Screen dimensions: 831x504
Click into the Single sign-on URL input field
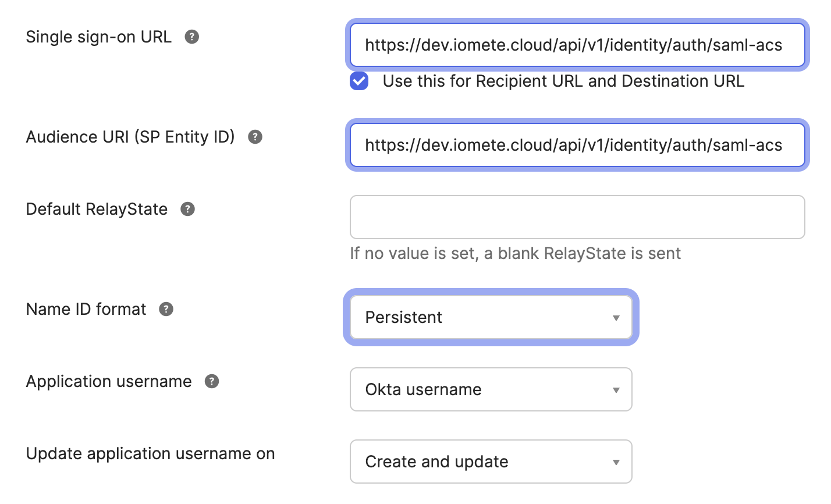click(x=577, y=45)
